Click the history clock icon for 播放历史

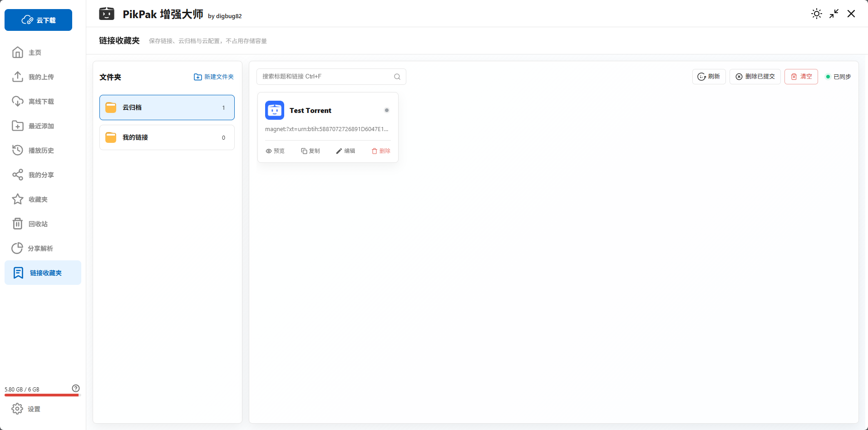[18, 150]
